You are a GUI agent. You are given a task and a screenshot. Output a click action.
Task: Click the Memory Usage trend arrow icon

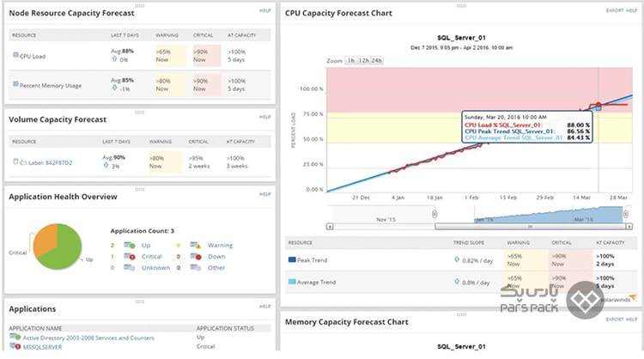tap(114, 88)
